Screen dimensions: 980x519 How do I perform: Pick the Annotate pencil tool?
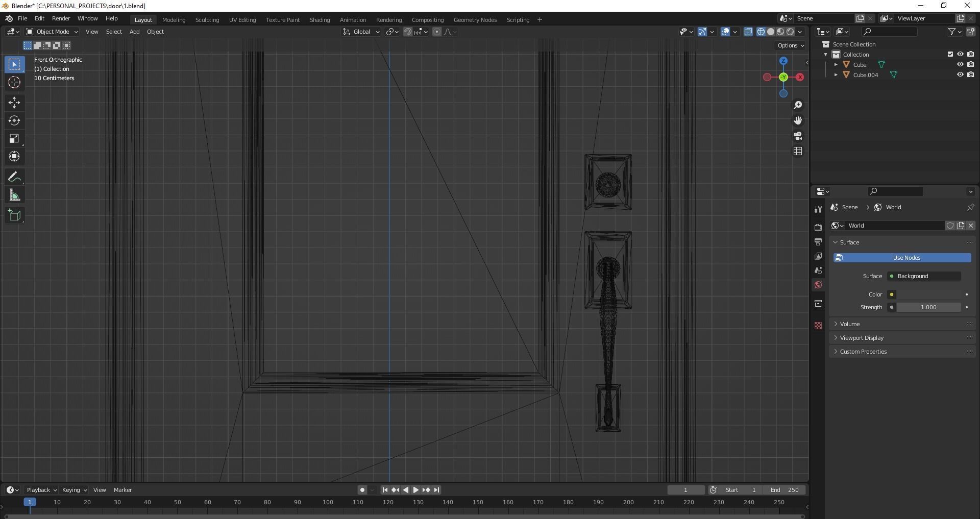pyautogui.click(x=14, y=177)
